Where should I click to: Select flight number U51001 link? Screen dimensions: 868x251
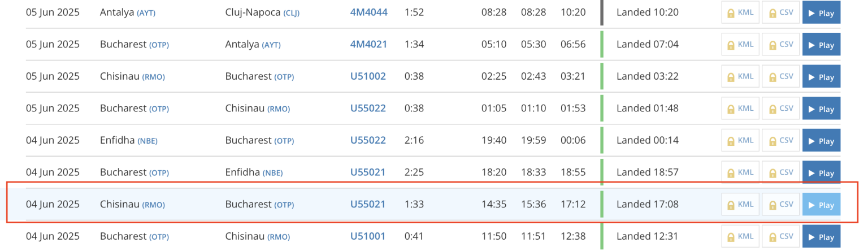pyautogui.click(x=368, y=236)
